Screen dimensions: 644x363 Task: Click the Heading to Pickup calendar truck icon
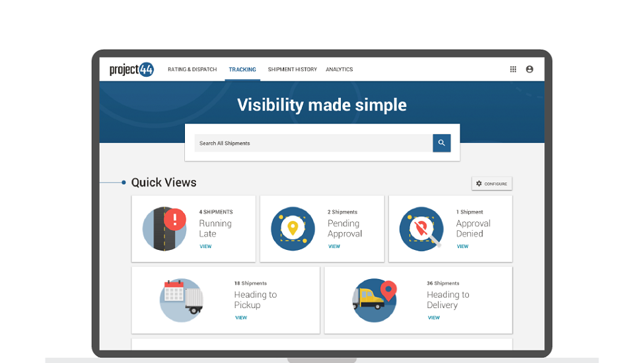point(181,300)
